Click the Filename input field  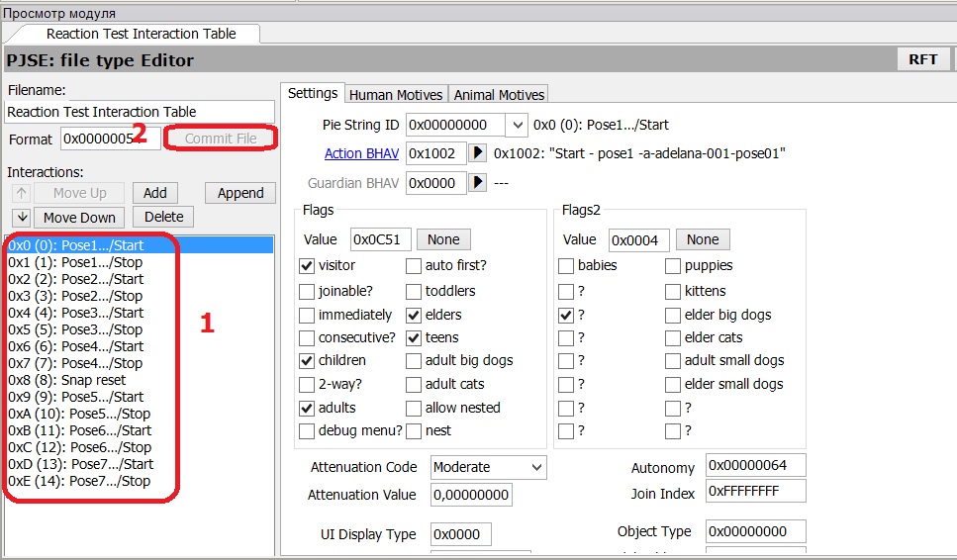click(x=140, y=112)
